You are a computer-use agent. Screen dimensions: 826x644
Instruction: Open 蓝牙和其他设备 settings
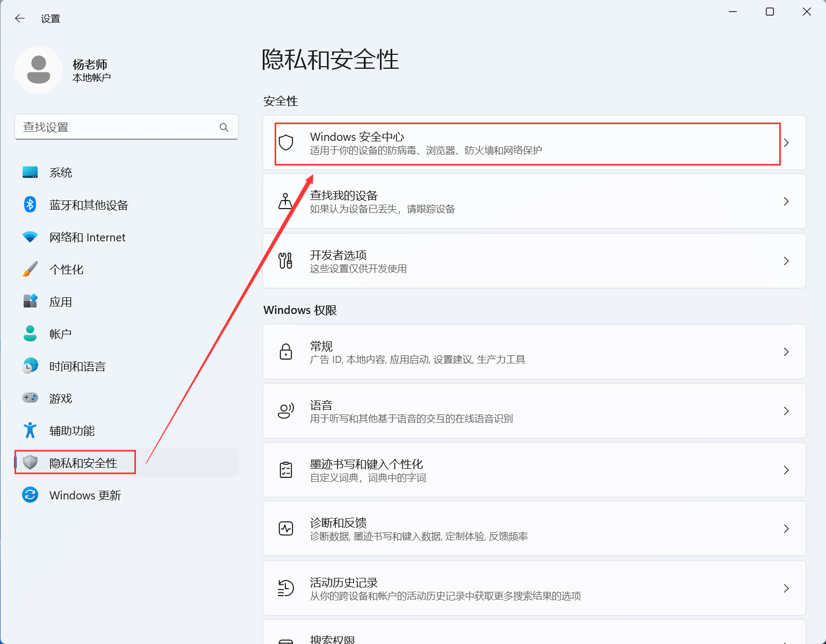pyautogui.click(x=127, y=205)
